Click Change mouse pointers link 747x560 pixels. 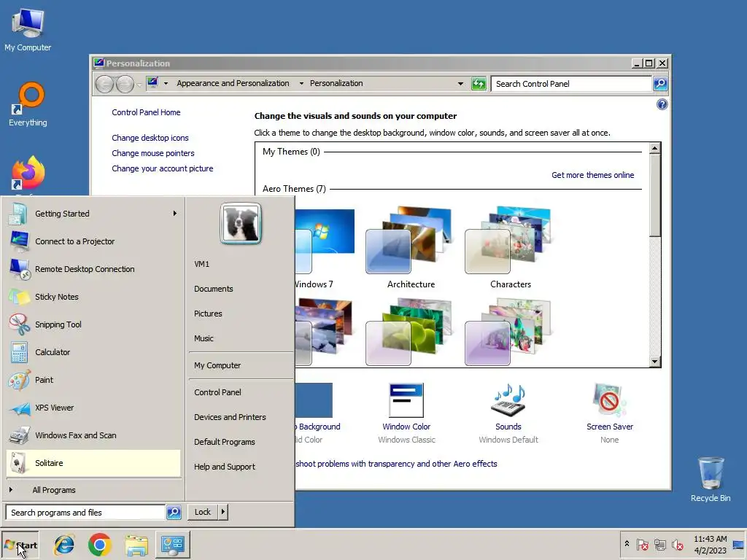click(x=153, y=153)
